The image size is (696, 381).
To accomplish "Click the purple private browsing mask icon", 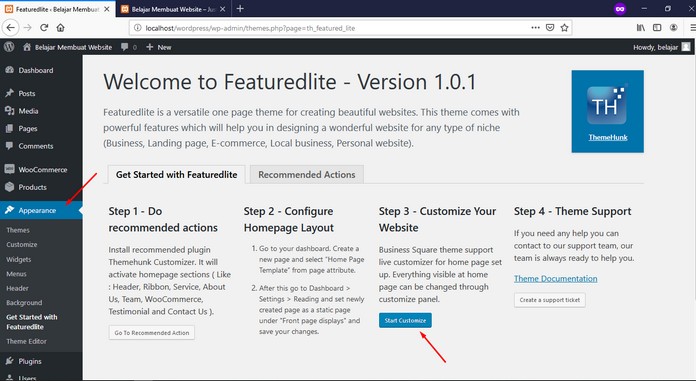I will [620, 8].
